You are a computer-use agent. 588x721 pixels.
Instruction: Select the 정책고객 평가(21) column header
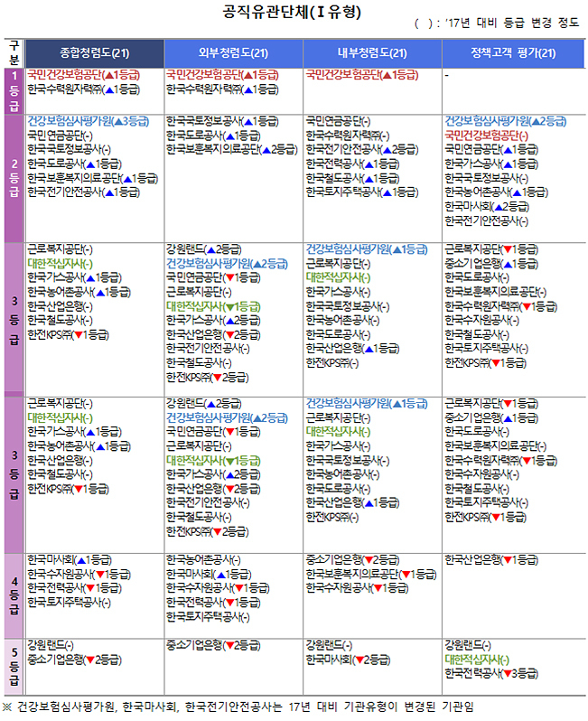pos(514,53)
